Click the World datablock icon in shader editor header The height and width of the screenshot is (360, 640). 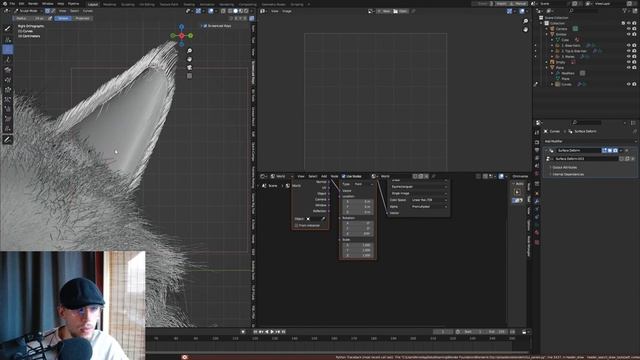pos(373,176)
